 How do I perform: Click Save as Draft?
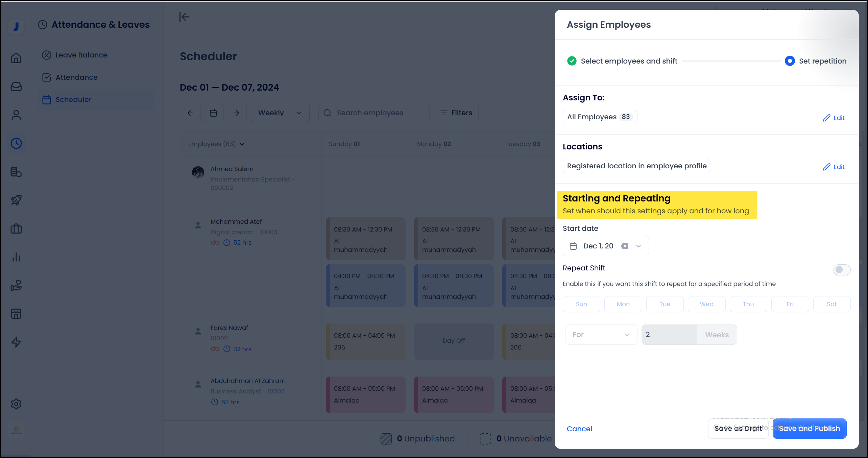738,428
